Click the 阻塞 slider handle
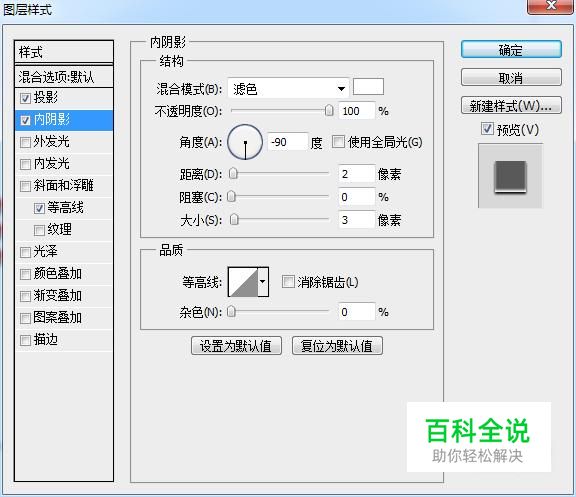576x497 pixels. [231, 197]
